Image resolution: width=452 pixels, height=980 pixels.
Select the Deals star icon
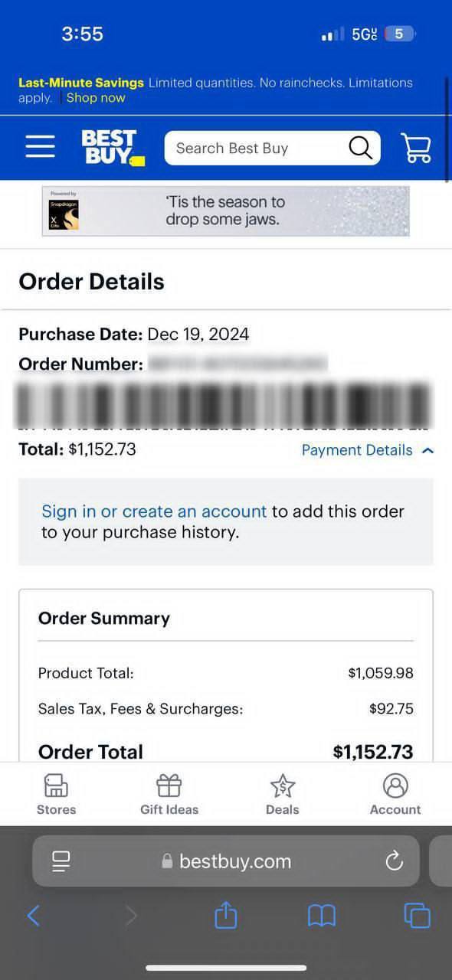(282, 786)
